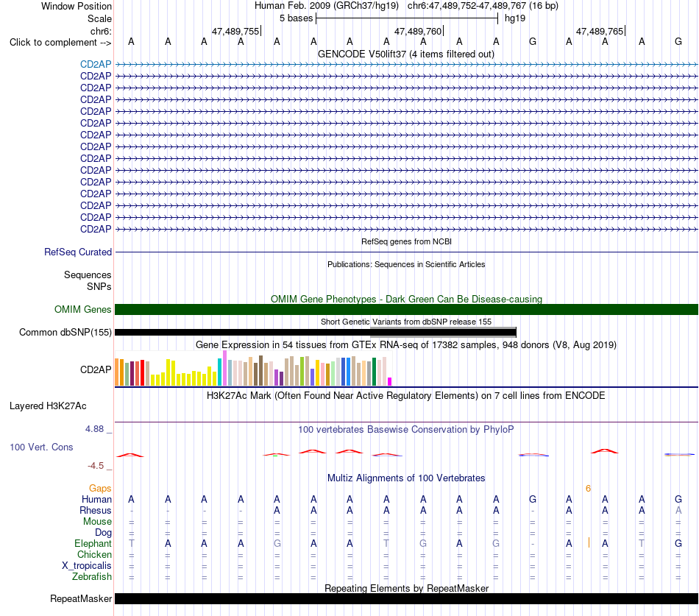
Task: Click the H3K27Ac Mark ENCODE track title
Action: tap(406, 396)
